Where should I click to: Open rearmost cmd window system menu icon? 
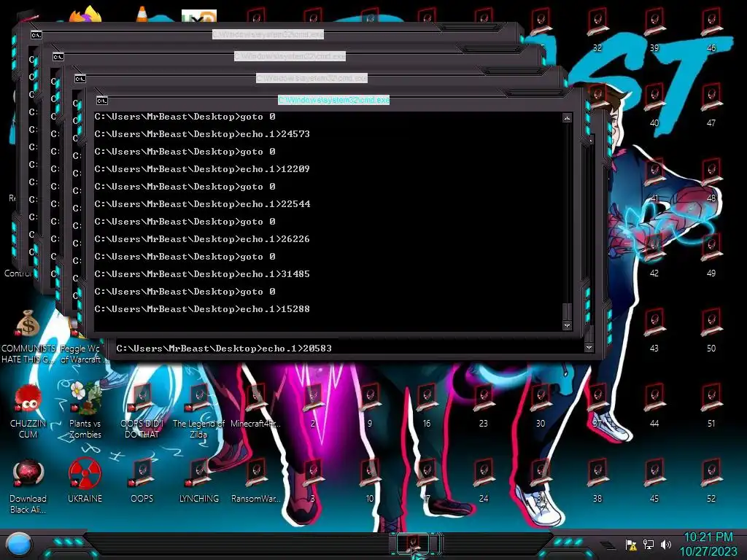click(36, 35)
